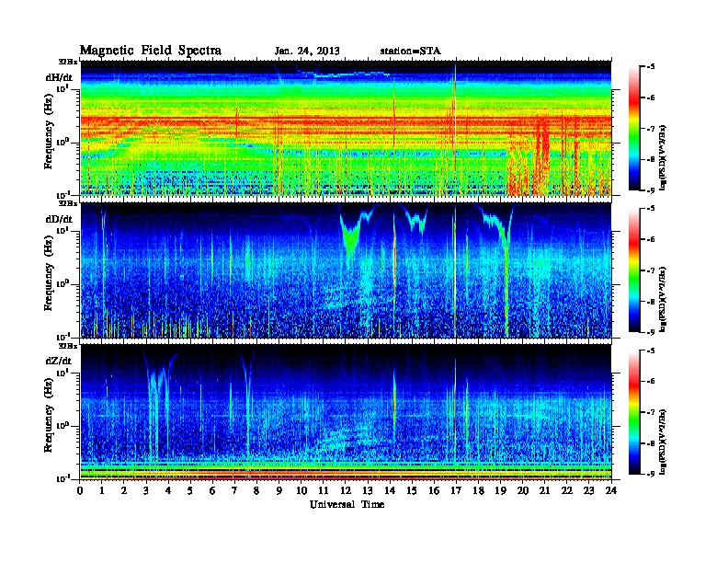
Task: Click the 10⁰ frequency tick of dD/dt panel
Action: coord(63,284)
